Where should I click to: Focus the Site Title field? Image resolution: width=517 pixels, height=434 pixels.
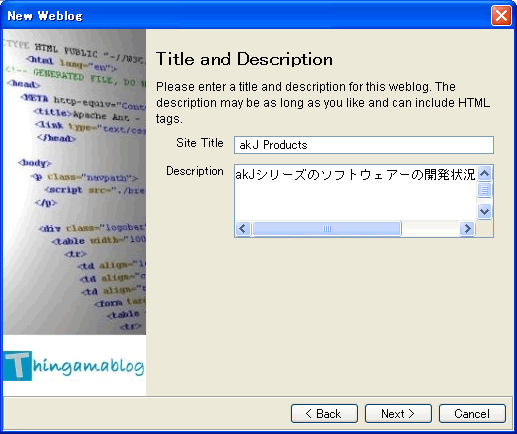(364, 145)
